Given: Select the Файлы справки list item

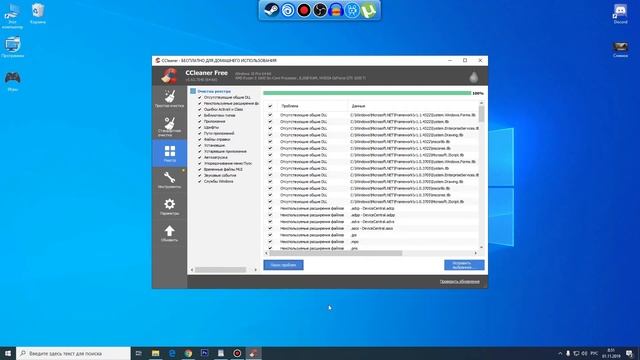Looking at the screenshot, I should point(217,140).
